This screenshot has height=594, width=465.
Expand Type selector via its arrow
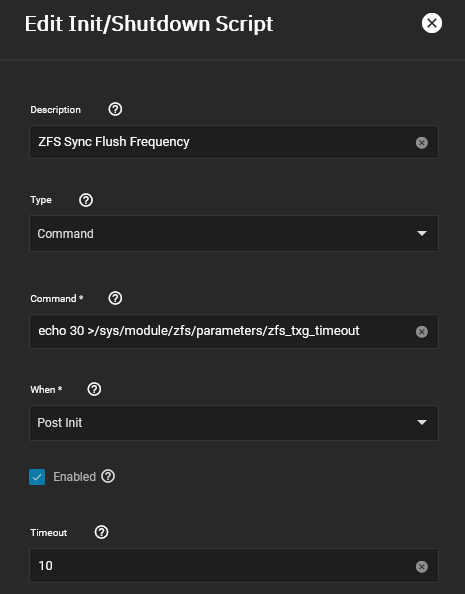(421, 233)
